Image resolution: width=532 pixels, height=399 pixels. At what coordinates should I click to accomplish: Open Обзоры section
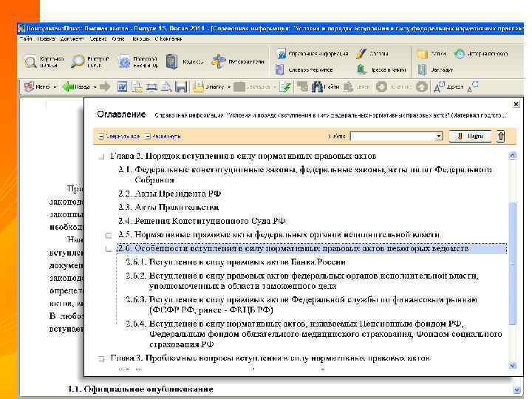(372, 54)
